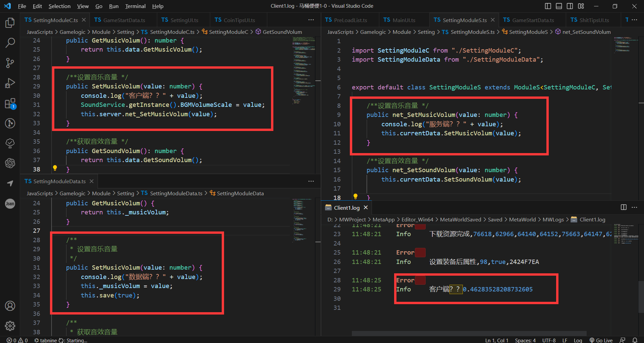Click the Client1.log minimap

[626, 234]
